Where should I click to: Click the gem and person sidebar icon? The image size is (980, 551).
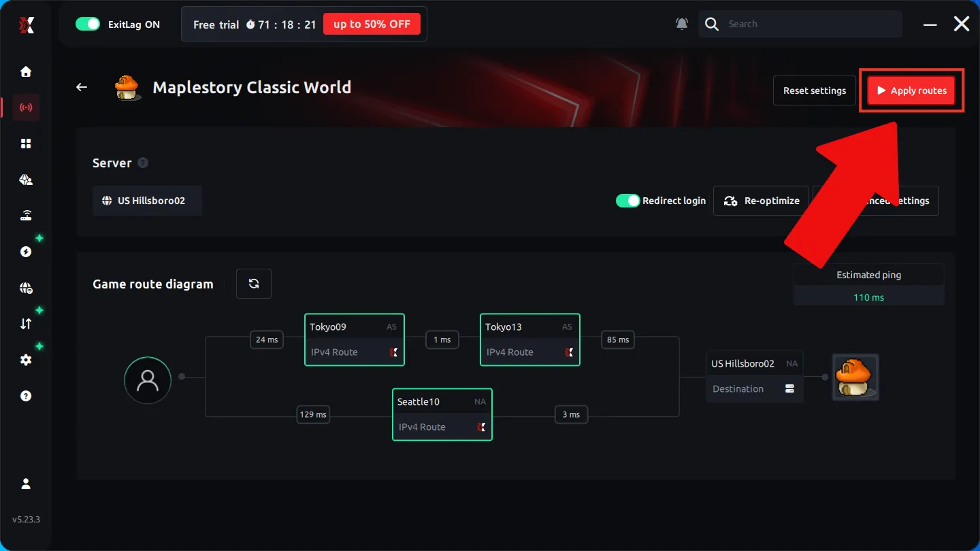[x=26, y=180]
